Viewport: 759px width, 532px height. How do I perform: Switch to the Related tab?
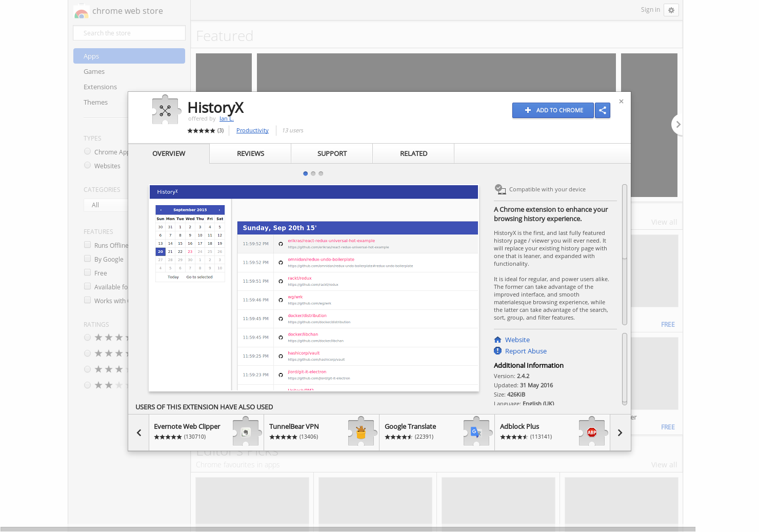pos(413,153)
